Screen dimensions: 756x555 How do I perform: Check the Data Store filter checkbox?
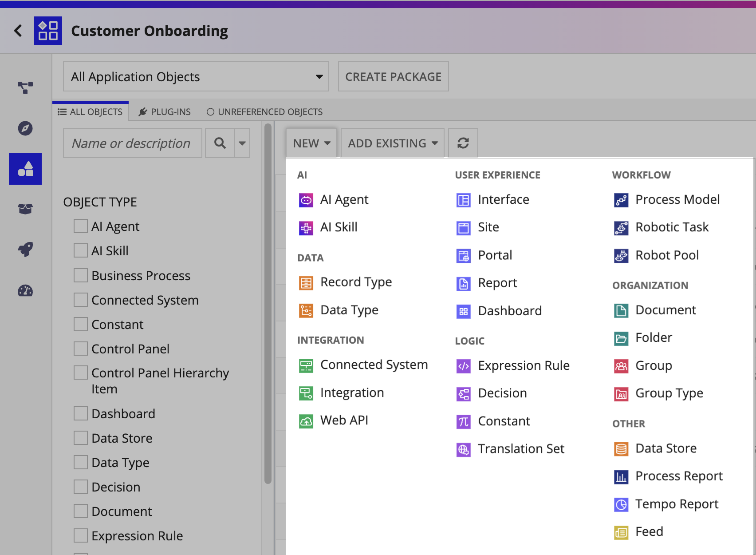tap(81, 438)
